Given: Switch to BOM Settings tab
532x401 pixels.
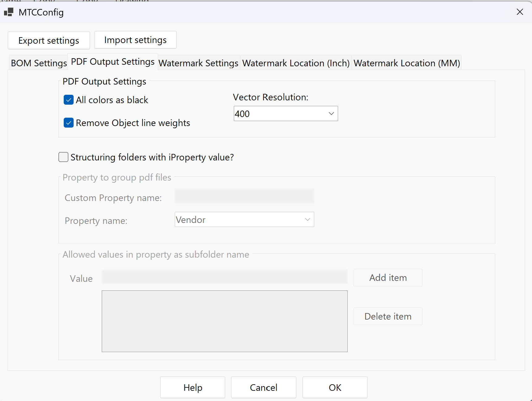Looking at the screenshot, I should click(39, 63).
